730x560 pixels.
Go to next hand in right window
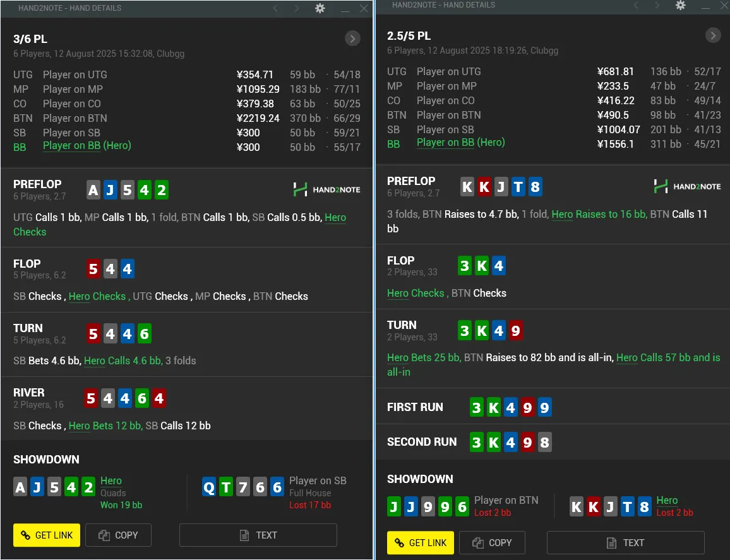tap(657, 5)
